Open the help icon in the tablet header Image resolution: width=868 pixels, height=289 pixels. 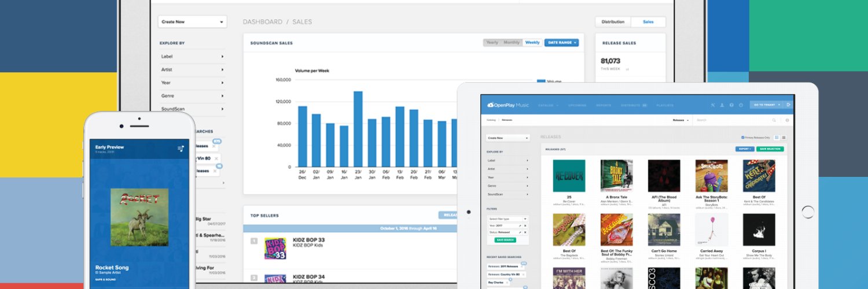731,105
